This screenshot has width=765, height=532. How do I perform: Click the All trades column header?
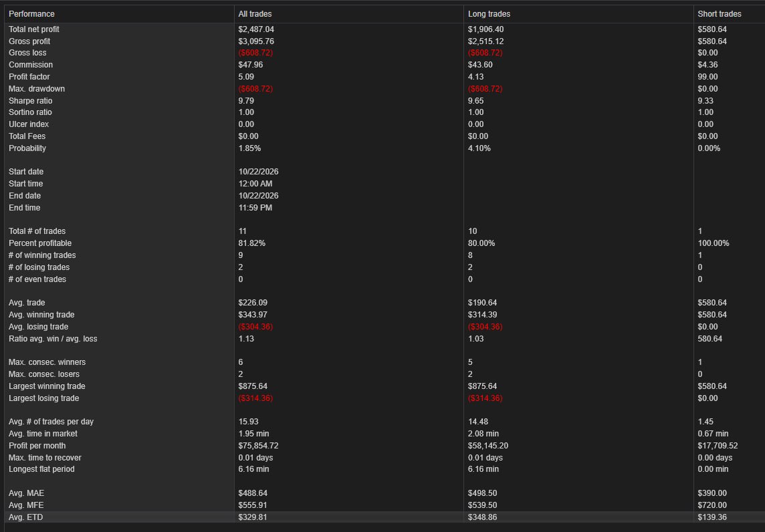[x=255, y=13]
